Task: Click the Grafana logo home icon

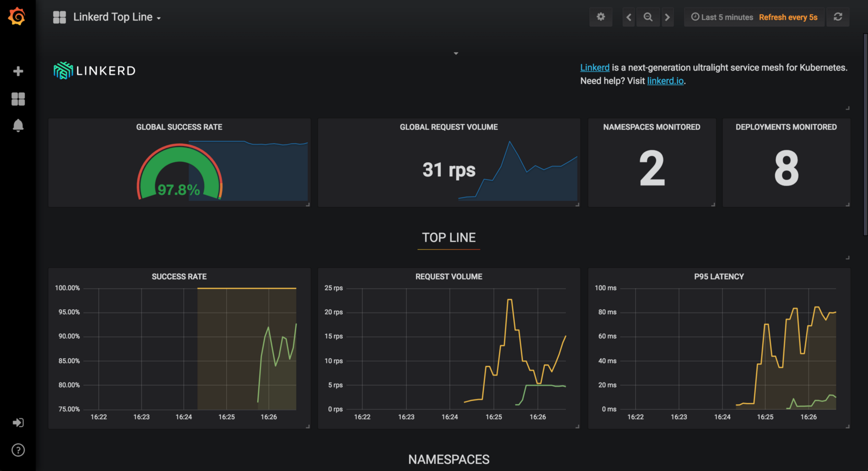Action: coord(17,17)
